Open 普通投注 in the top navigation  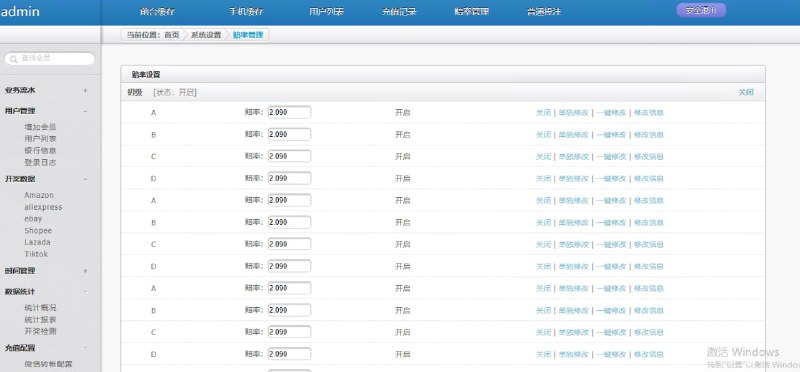click(x=544, y=12)
